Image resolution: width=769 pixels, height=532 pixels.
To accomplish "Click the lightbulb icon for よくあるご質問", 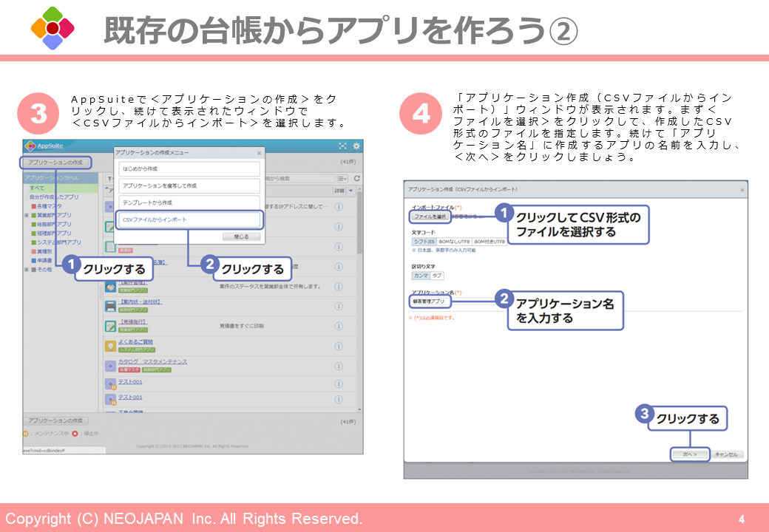I will click(x=110, y=345).
